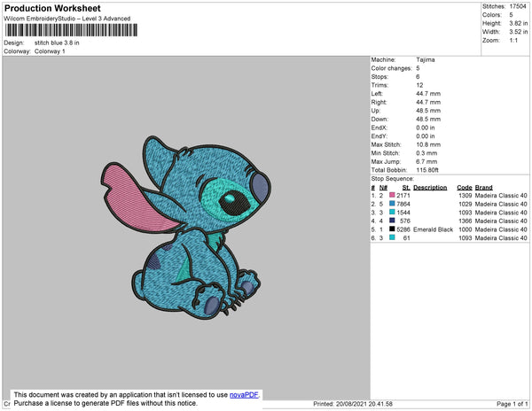Click 'Madeira Classic 40' in the 1309 row

pyautogui.click(x=501, y=196)
